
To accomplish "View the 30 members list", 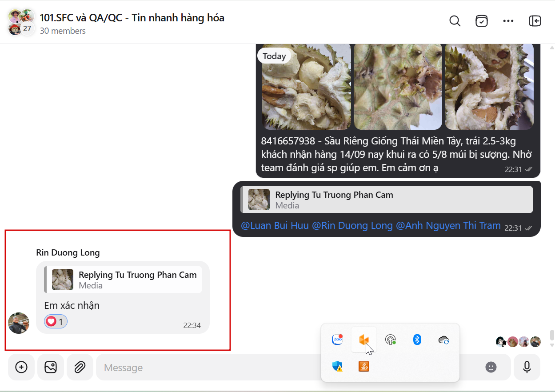I will tap(63, 31).
